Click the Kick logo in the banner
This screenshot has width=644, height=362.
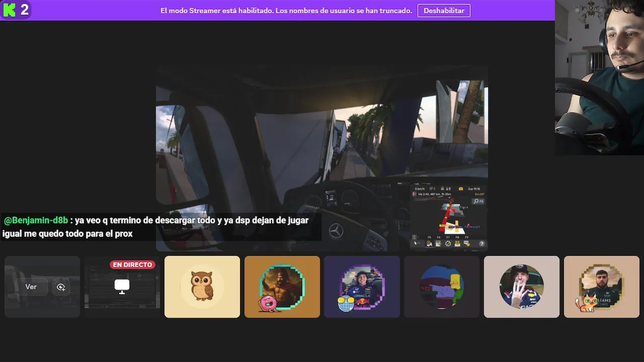10,10
